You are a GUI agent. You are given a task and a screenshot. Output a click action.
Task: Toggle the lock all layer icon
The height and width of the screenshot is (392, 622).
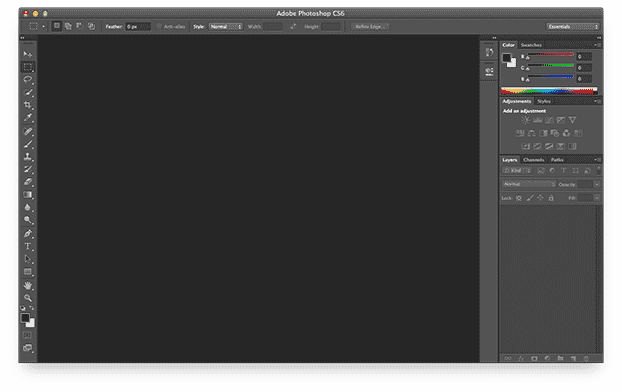551,198
